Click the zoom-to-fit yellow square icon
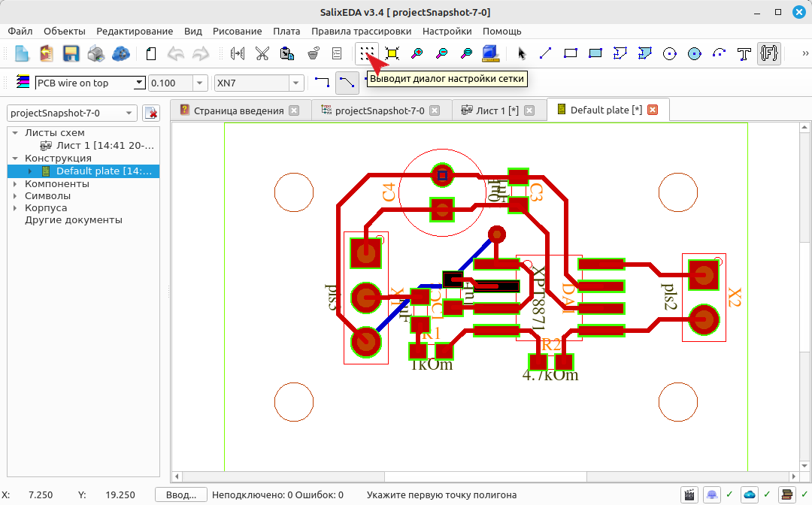812x505 pixels. (x=392, y=53)
